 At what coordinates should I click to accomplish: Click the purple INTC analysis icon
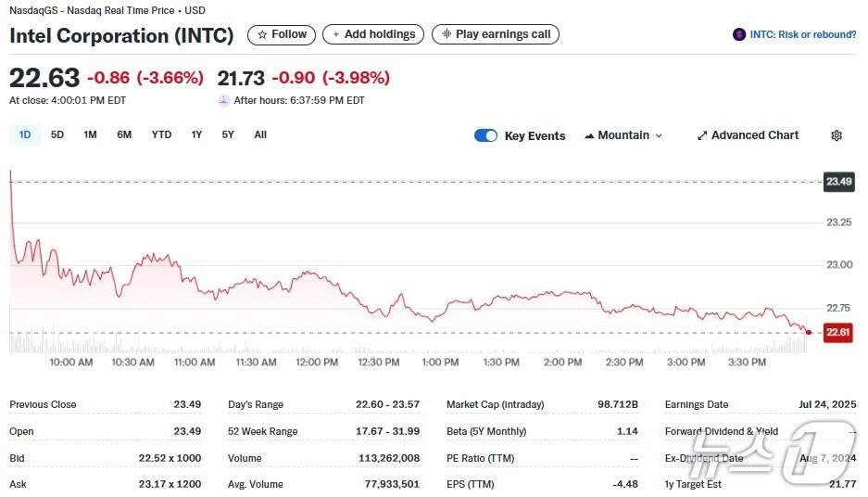pos(738,35)
